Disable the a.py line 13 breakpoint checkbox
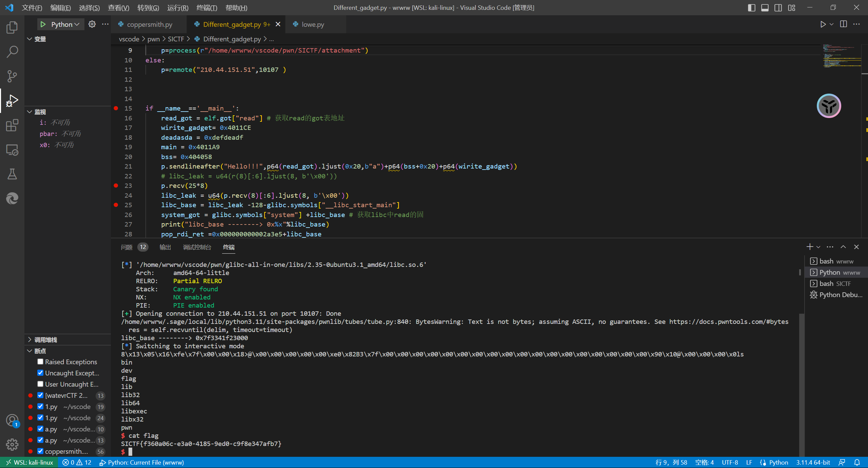 tap(40, 440)
